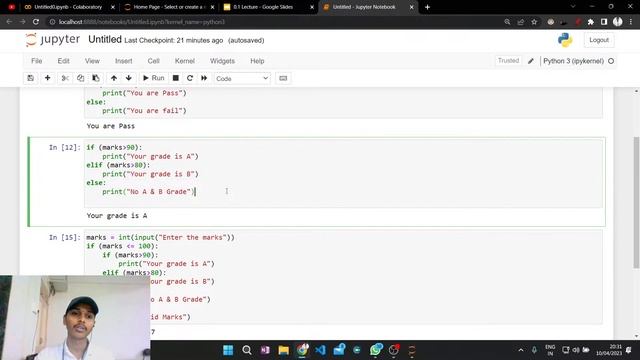Open the View menu
Viewport: 640px width, 360px height.
tap(92, 61)
